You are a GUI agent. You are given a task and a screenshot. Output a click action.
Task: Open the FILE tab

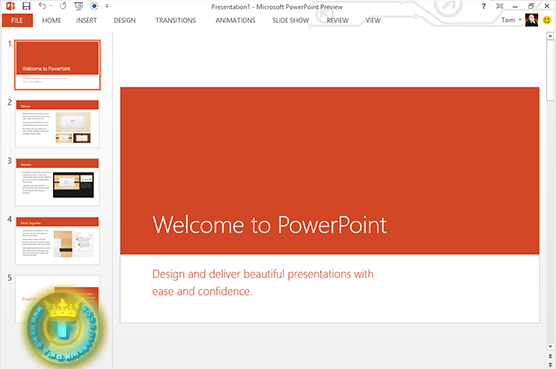[x=17, y=20]
